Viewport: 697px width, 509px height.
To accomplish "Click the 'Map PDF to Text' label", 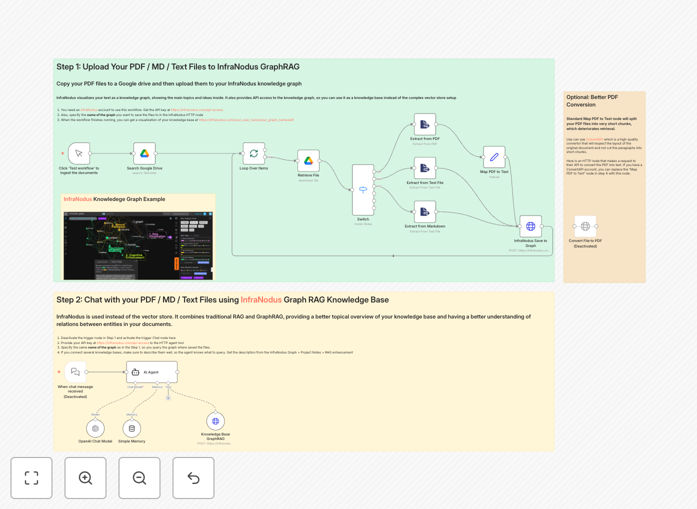I will coord(494,172).
